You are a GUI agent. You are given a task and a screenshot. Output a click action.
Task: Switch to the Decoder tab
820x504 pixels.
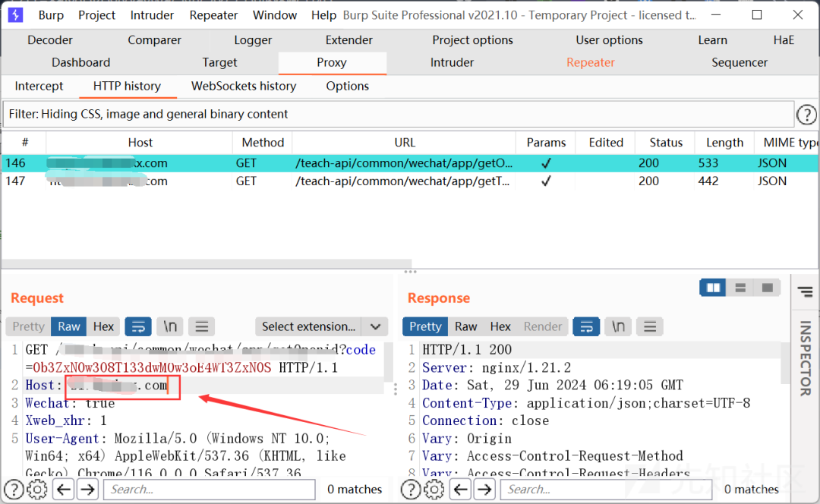pos(50,40)
